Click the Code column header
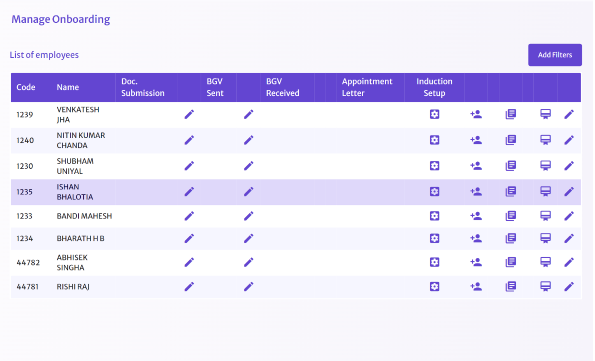This screenshot has width=595, height=361. point(26,87)
